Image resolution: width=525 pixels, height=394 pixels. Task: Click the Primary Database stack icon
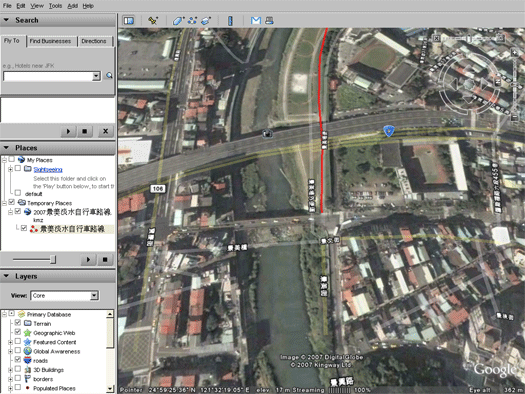click(x=21, y=314)
